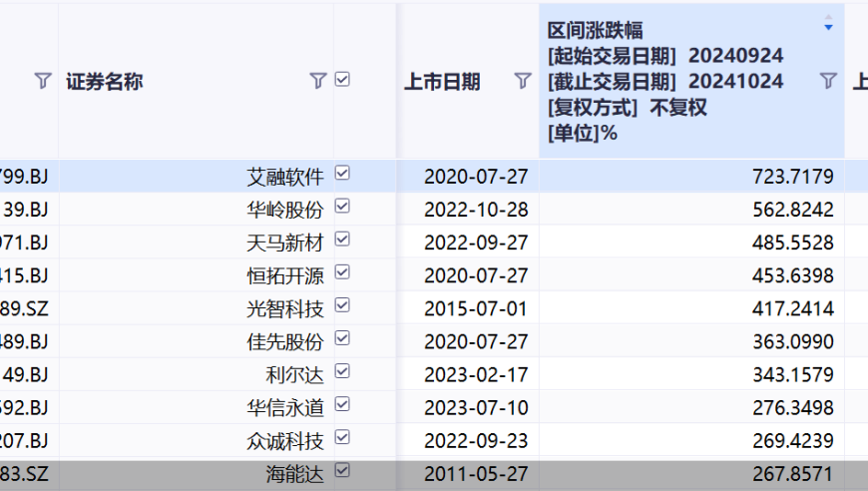868x491 pixels.
Task: Select listing date 2023-02-17
Action: point(476,375)
